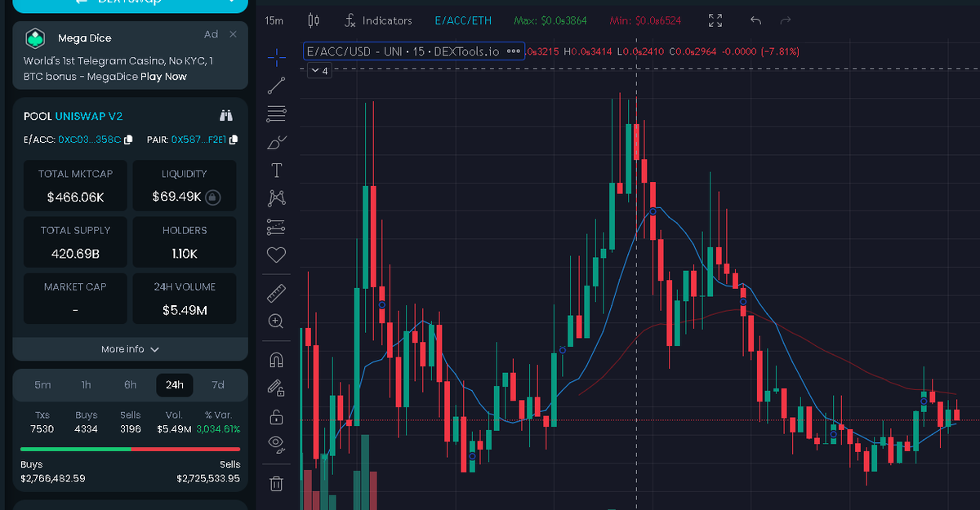
Task: Click the Sells total $2,725,533.95
Action: pyautogui.click(x=208, y=478)
